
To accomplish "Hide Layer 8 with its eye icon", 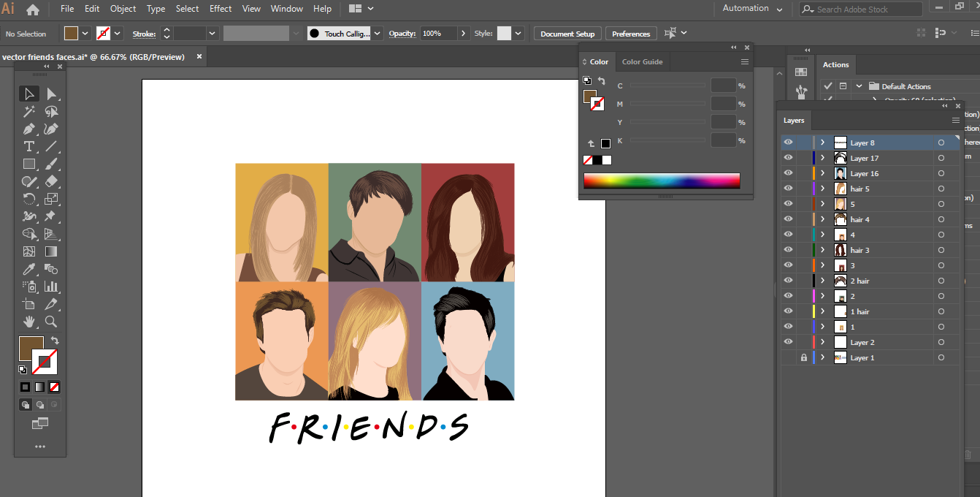I will point(788,143).
